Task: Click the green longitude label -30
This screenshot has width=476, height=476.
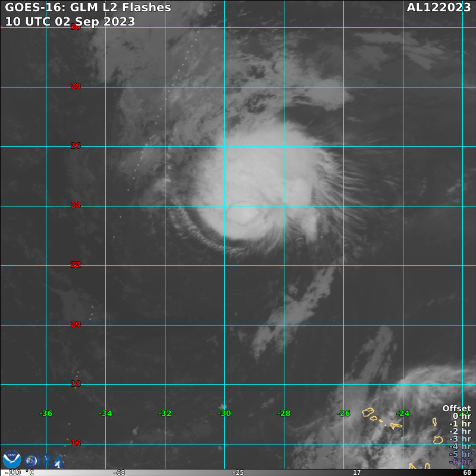Action: click(x=224, y=413)
